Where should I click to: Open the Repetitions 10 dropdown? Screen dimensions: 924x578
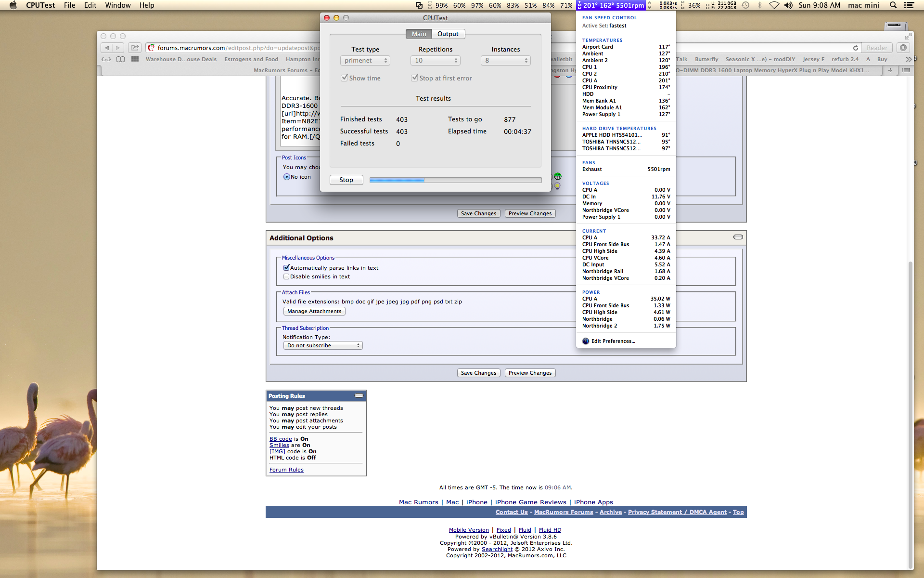pyautogui.click(x=436, y=60)
